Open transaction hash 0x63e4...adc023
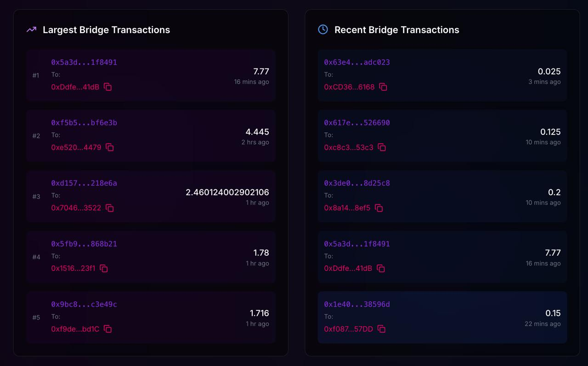The image size is (588, 366). [x=357, y=62]
